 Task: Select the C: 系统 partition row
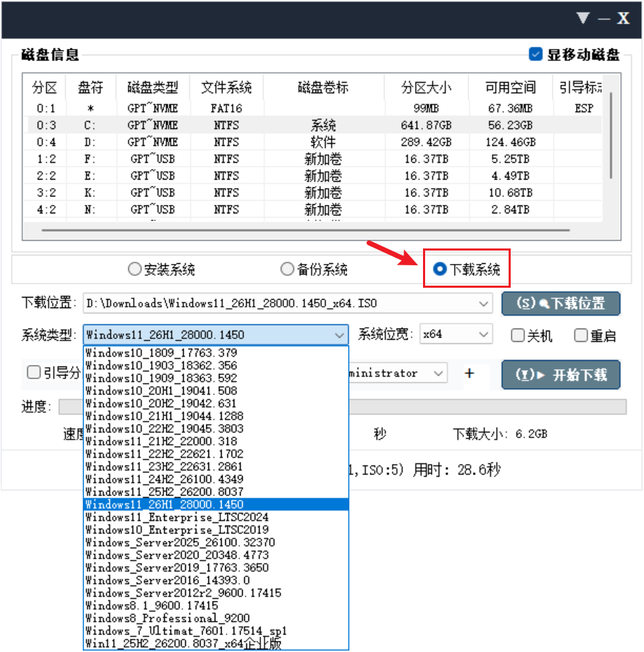click(313, 125)
